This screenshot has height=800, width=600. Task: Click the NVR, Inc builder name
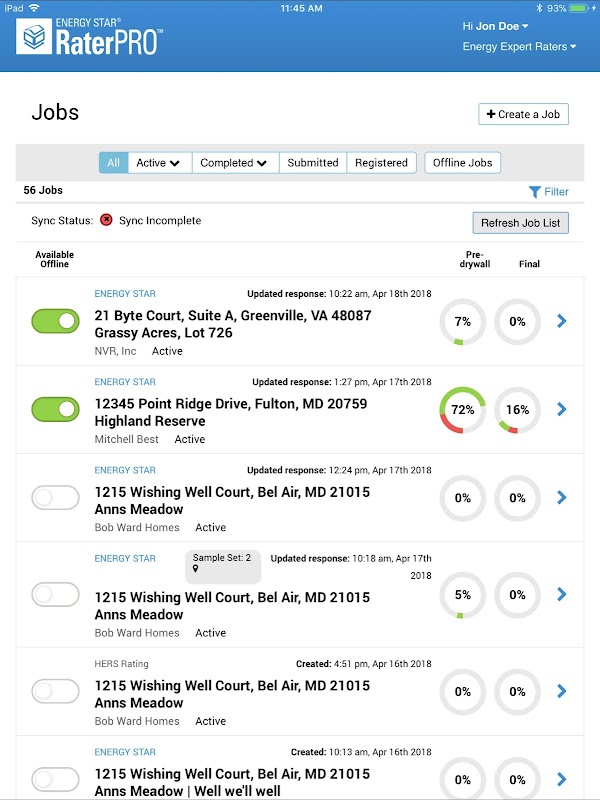115,351
